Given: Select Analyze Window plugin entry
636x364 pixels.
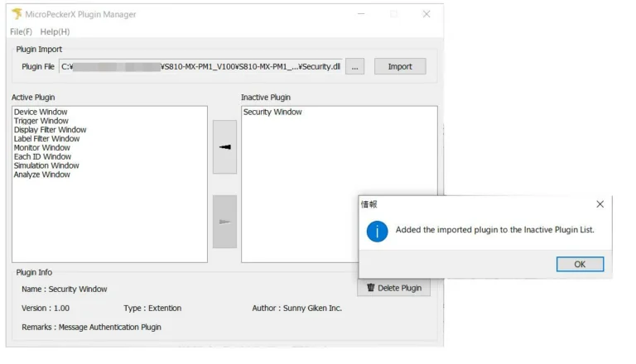Looking at the screenshot, I should tap(42, 175).
